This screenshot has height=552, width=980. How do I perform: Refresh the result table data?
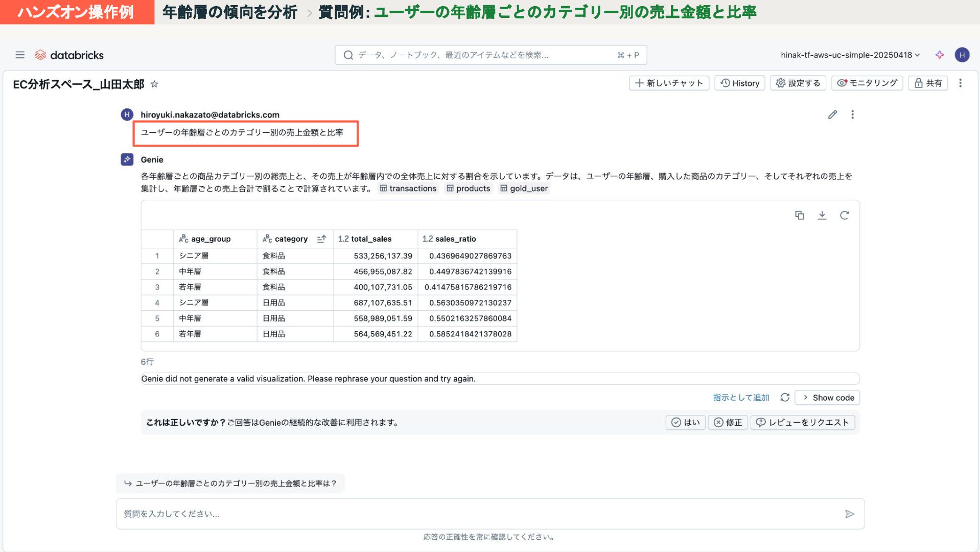pos(844,215)
